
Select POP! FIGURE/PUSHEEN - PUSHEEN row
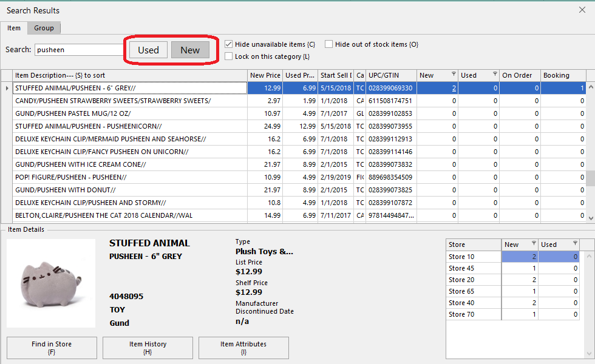[299, 177]
